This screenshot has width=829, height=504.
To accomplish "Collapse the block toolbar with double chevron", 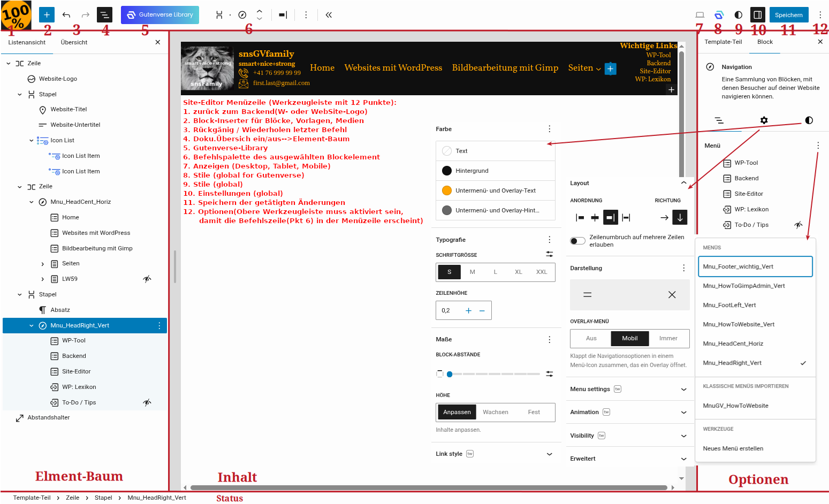I will pos(329,15).
